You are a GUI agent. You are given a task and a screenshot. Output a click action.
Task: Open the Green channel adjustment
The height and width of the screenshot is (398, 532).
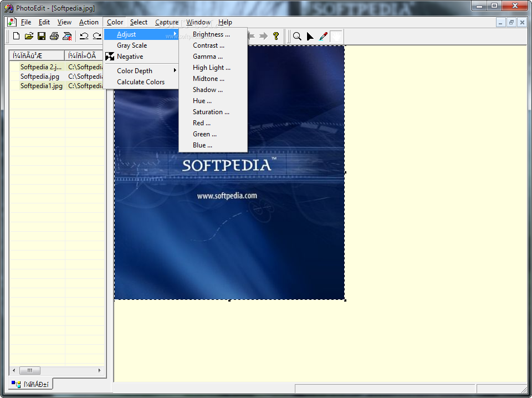213,134
